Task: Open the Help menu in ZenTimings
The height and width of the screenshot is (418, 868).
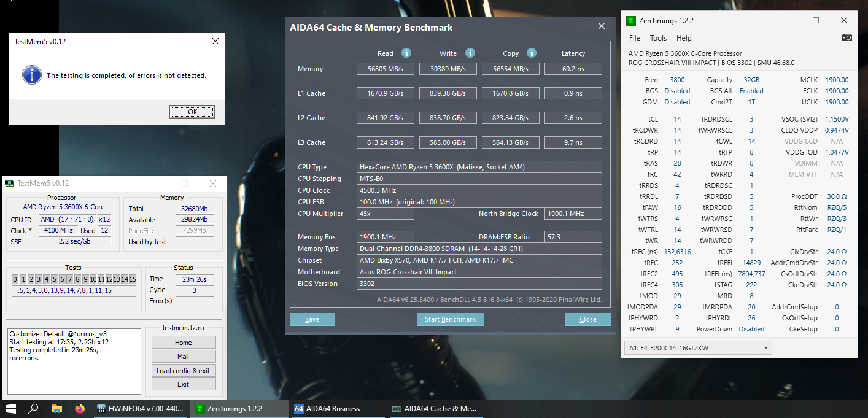Action: [684, 38]
